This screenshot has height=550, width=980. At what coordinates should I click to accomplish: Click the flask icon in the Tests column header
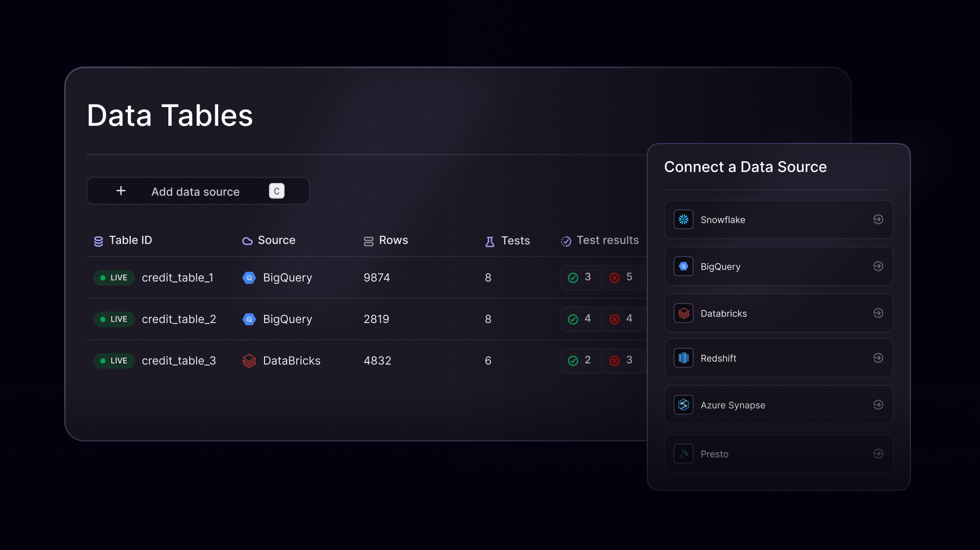pos(489,240)
